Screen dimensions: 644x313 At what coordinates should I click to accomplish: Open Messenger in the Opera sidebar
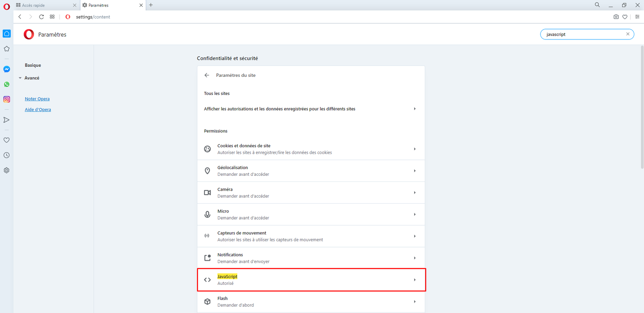[x=7, y=69]
